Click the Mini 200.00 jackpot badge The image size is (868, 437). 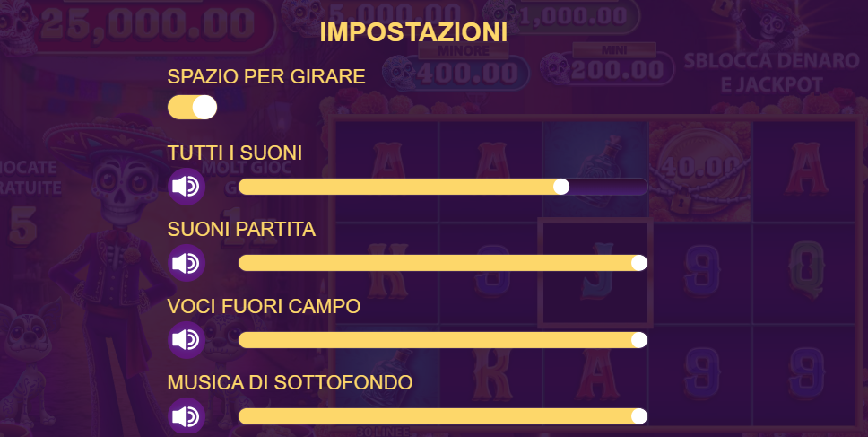coord(608,66)
